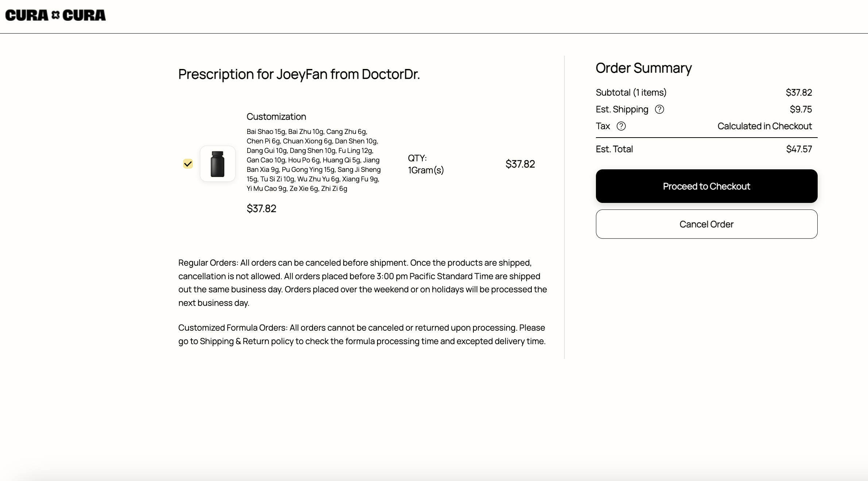The image size is (868, 481).
Task: Toggle selection of the customized formula item
Action: pyautogui.click(x=188, y=164)
